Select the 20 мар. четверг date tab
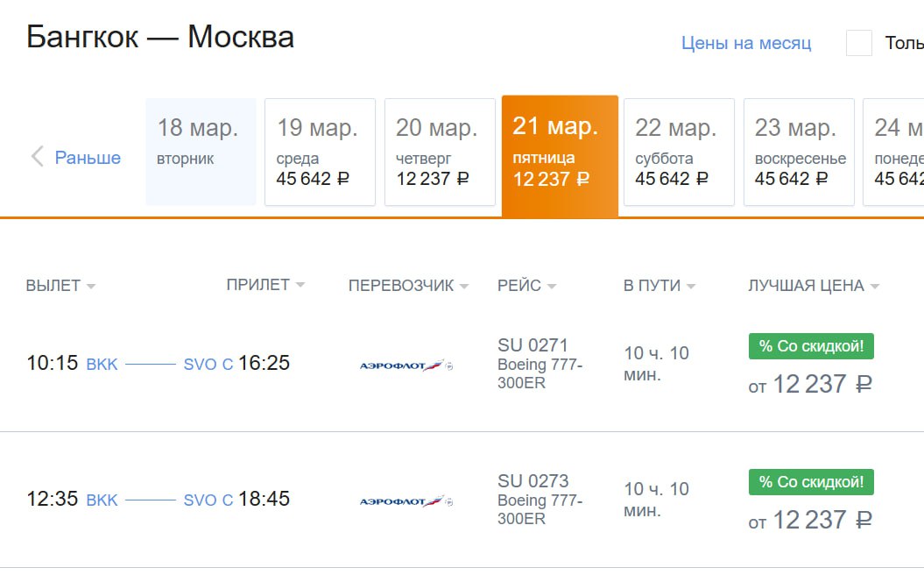The width and height of the screenshot is (924, 582). [x=440, y=152]
